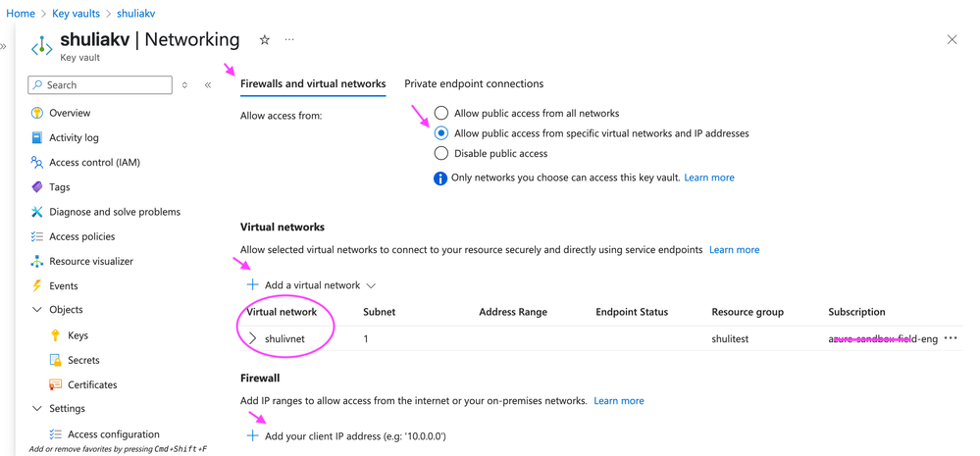The height and width of the screenshot is (456, 980).
Task: Expand the shulivnet virtual network row
Action: point(253,338)
